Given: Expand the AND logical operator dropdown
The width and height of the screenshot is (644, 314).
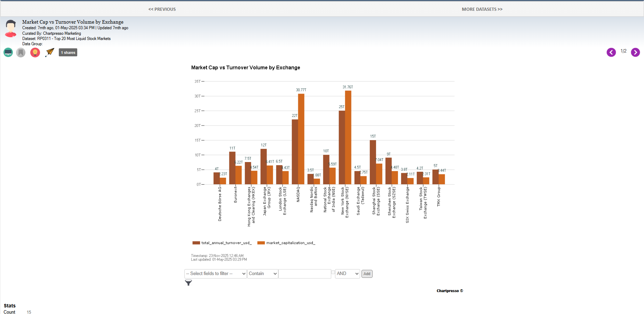Looking at the screenshot, I should coord(347,274).
